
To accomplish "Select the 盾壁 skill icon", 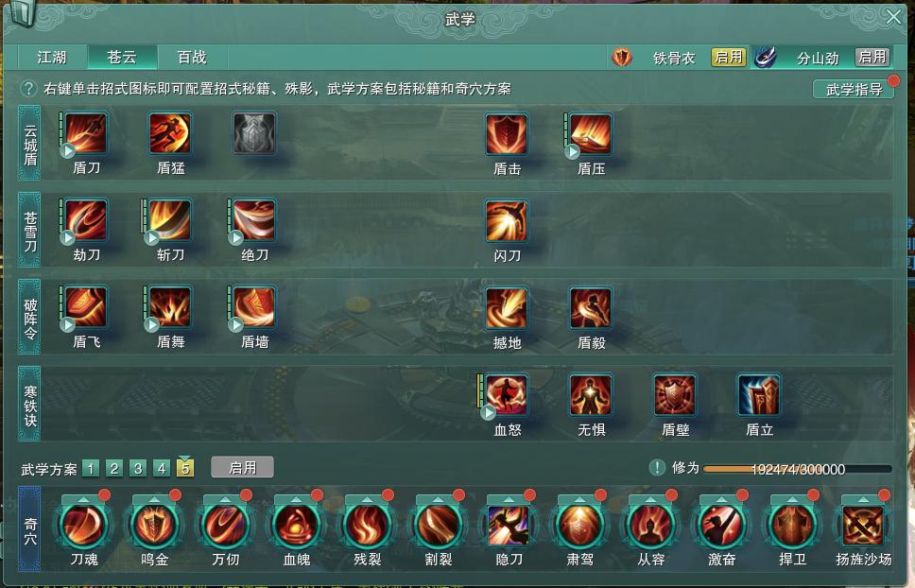I will [x=675, y=395].
